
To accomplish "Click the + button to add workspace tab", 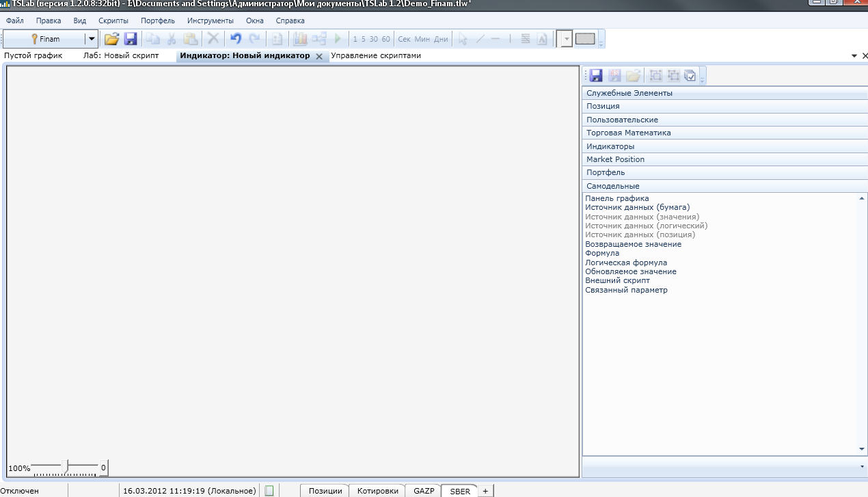I will coord(485,491).
